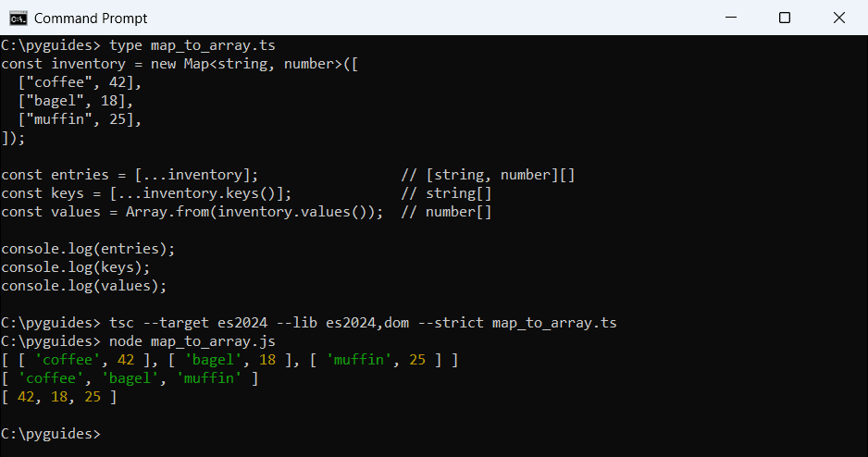Click the ["muffin", 25] source line
Screen dimensions: 868x457
click(80, 119)
